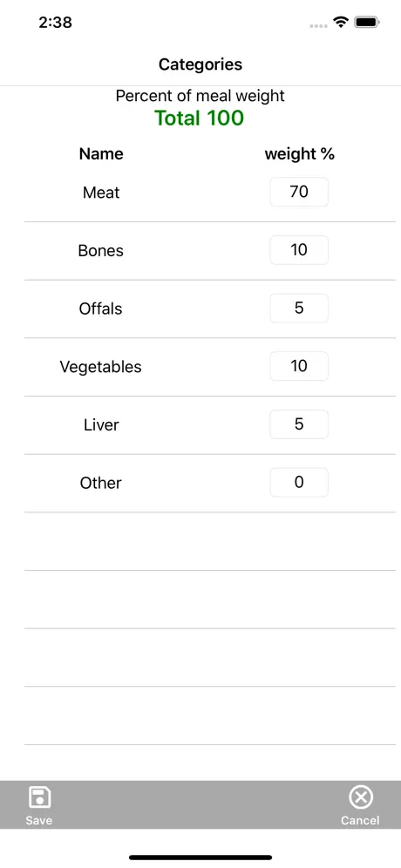This screenshot has width=401, height=868.
Task: Select the Offals category name
Action: coord(101,309)
